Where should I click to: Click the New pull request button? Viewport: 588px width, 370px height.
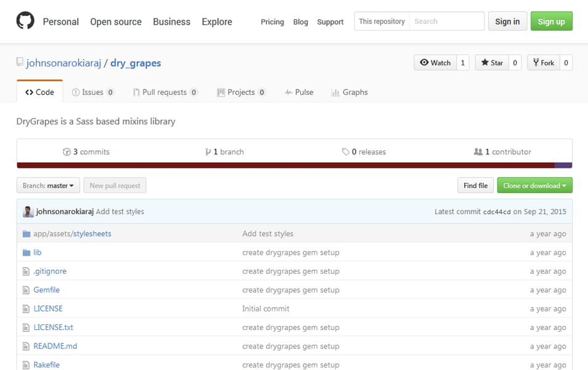115,186
